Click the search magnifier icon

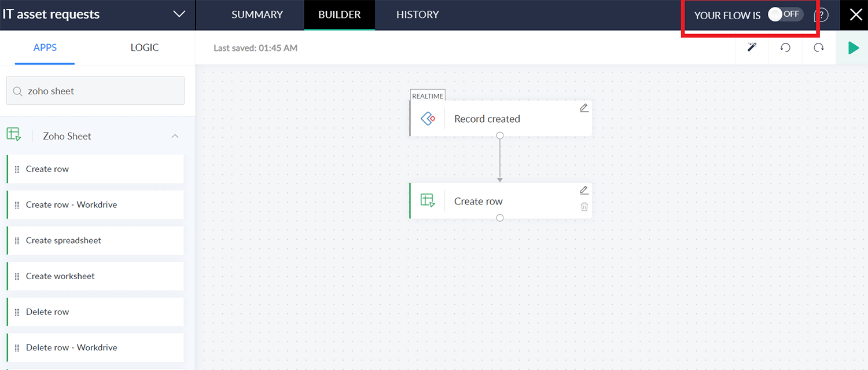coord(19,91)
